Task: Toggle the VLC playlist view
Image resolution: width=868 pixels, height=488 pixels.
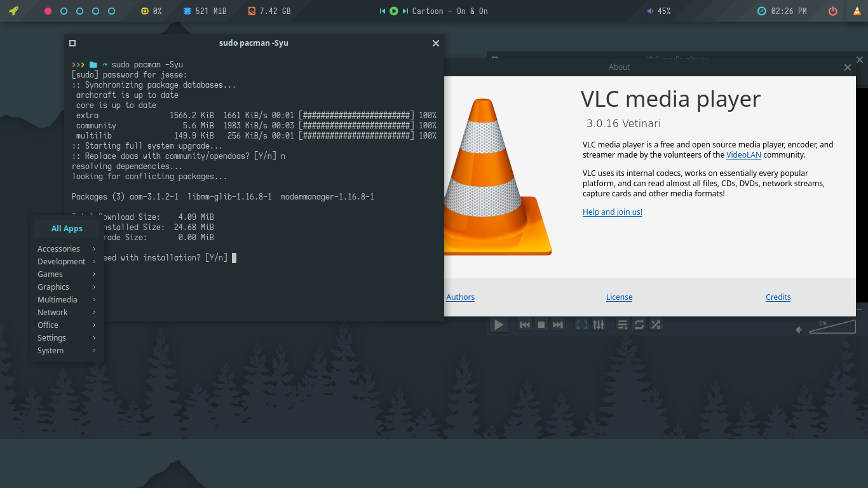Action: click(x=623, y=325)
